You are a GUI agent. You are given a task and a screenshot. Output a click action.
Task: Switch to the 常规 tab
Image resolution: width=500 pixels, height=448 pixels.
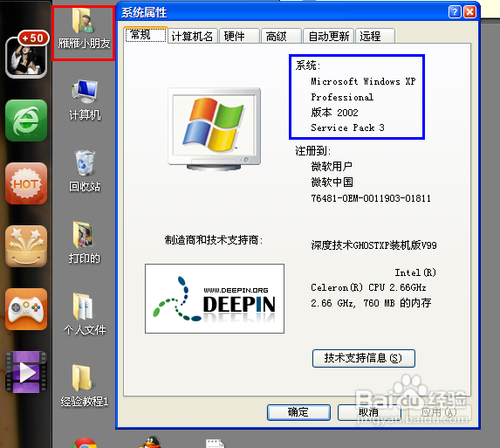146,35
